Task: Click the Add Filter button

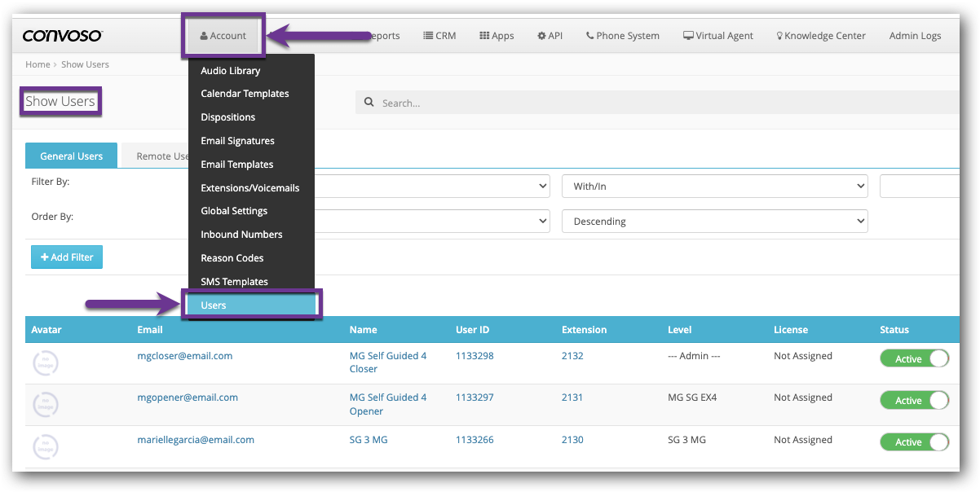Action: 67,257
